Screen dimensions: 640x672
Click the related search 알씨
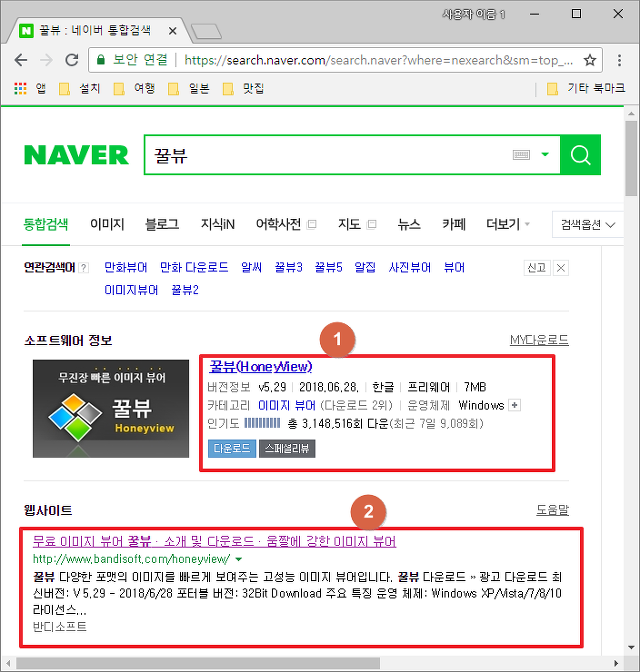[x=251, y=267]
